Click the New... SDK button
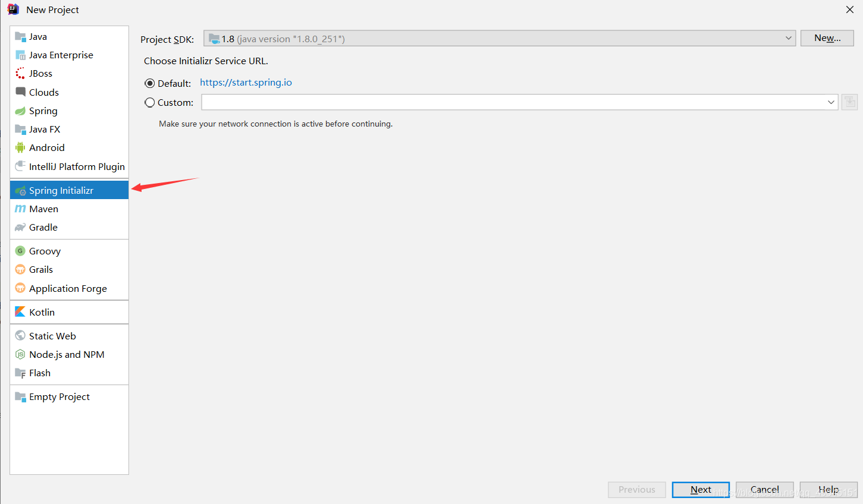 tap(827, 38)
